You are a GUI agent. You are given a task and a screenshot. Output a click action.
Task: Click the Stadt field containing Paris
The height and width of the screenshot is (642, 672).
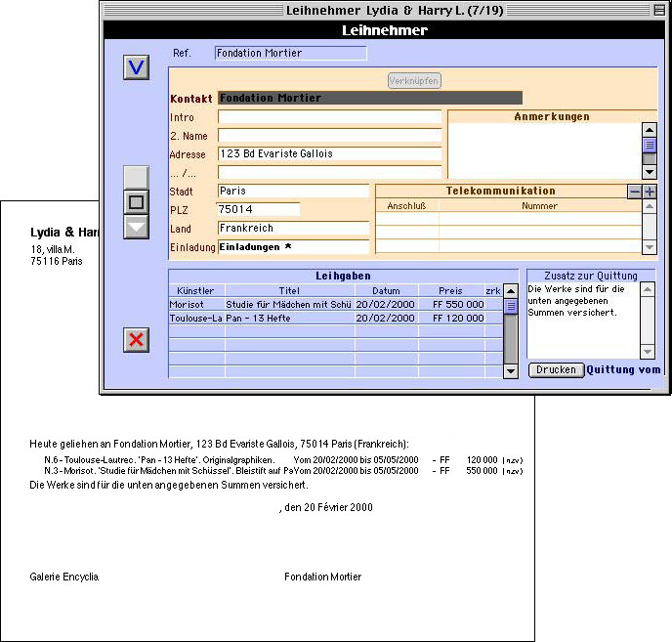(294, 191)
